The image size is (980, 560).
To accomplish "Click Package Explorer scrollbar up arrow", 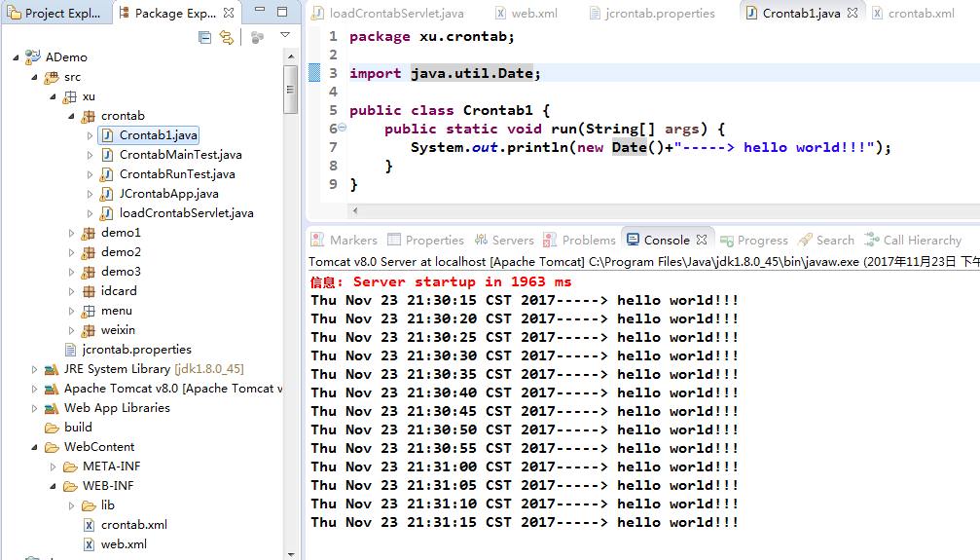I will (x=291, y=56).
